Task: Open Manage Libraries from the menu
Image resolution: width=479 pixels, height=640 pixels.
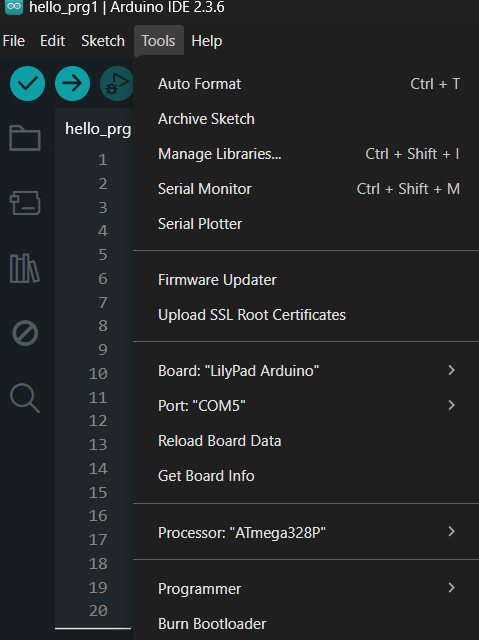Action: 306,154
